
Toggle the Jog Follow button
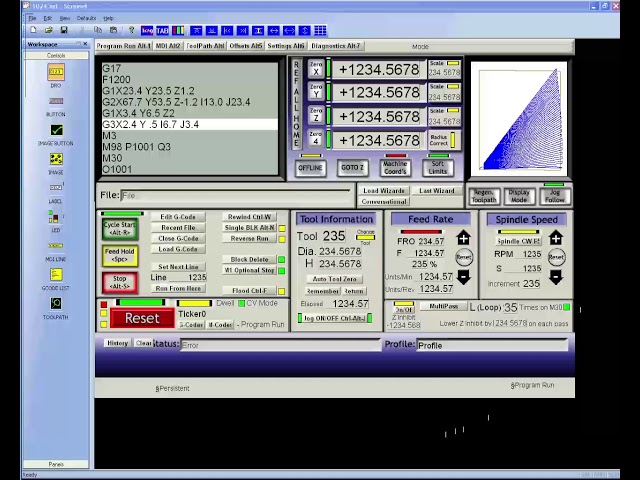(555, 196)
